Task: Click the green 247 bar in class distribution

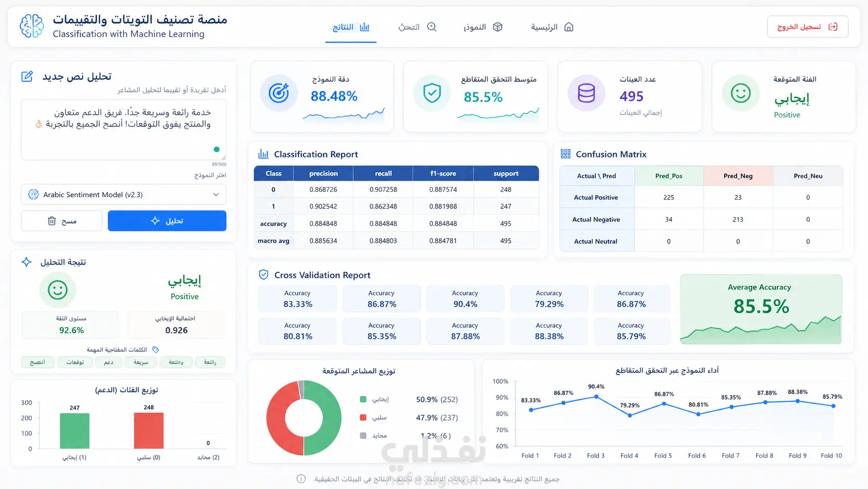Action: click(x=75, y=431)
